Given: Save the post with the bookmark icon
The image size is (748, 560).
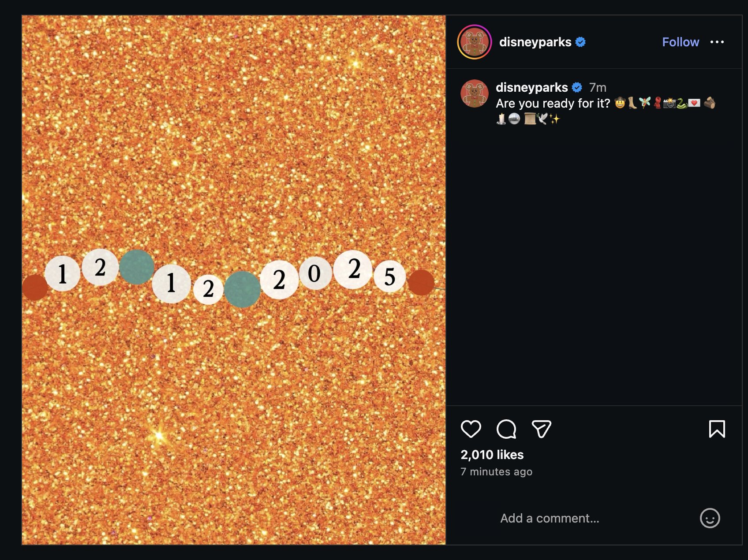Looking at the screenshot, I should pos(717,429).
